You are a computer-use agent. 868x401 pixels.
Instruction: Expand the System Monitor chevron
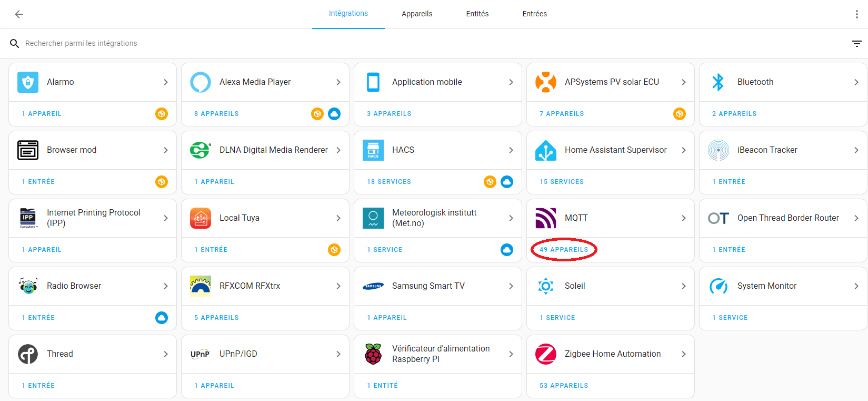tap(856, 286)
